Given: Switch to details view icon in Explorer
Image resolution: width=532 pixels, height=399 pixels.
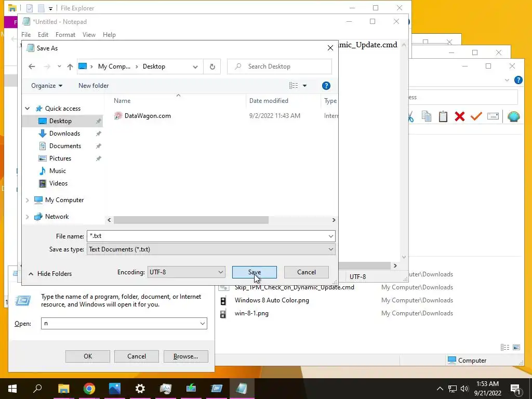Looking at the screenshot, I should click(505, 348).
